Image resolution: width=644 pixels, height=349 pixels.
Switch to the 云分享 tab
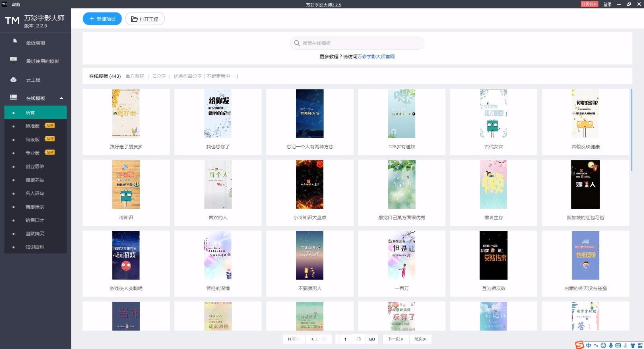[159, 76]
